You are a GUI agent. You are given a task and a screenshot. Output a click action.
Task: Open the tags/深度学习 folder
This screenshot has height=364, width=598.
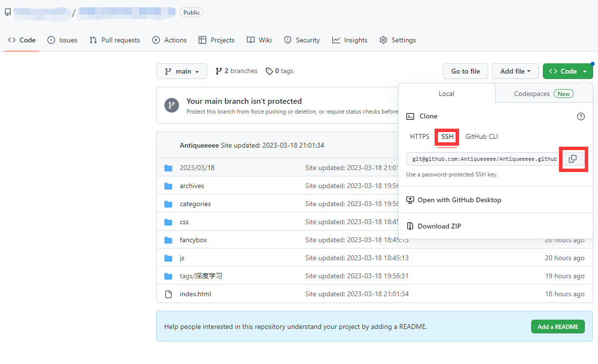tap(201, 276)
